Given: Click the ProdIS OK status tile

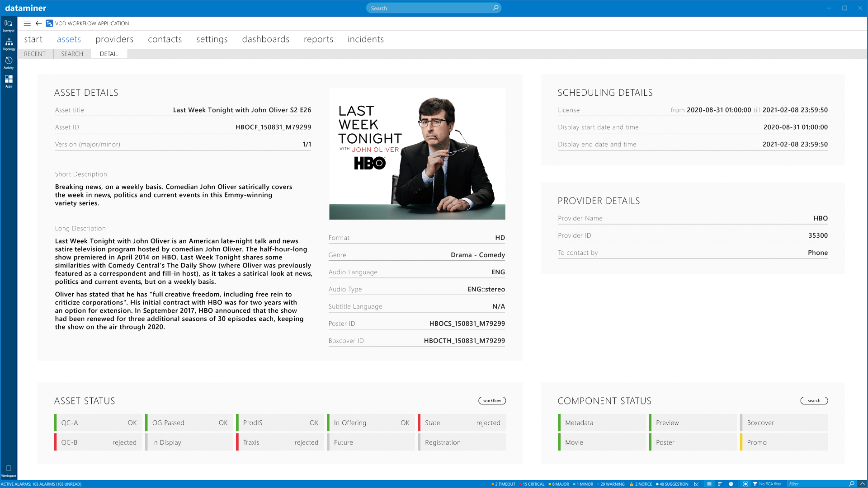Looking at the screenshot, I should (x=280, y=423).
